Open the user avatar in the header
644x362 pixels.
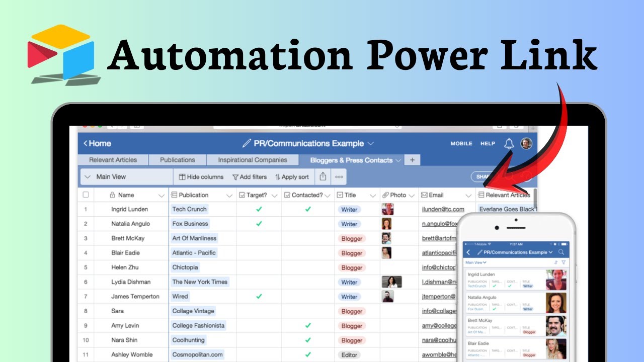[526, 143]
